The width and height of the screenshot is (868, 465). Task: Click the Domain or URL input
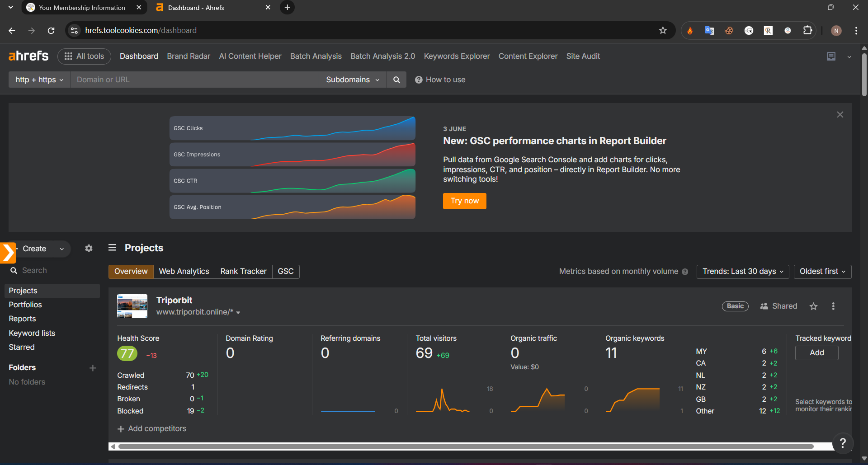pyautogui.click(x=194, y=80)
